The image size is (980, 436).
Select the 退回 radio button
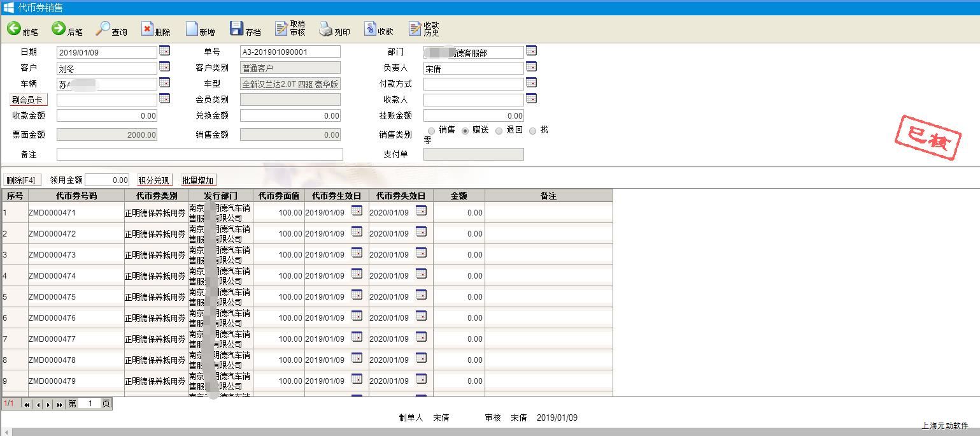pyautogui.click(x=499, y=131)
